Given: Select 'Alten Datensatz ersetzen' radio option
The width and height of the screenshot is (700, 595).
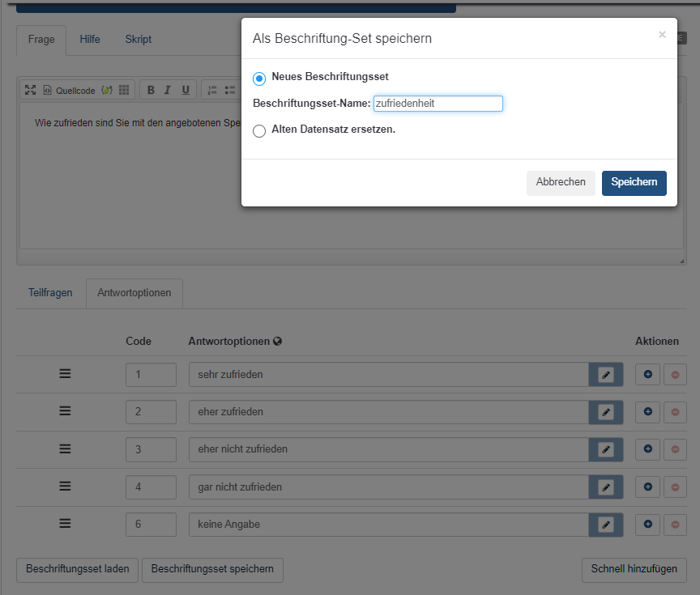Looking at the screenshot, I should point(259,131).
